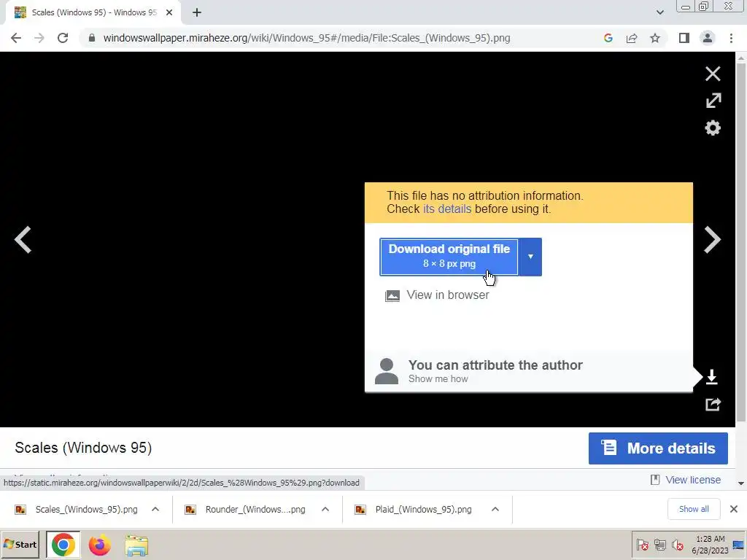Image resolution: width=747 pixels, height=560 pixels.
Task: Share this page via the share icon
Action: click(x=632, y=38)
